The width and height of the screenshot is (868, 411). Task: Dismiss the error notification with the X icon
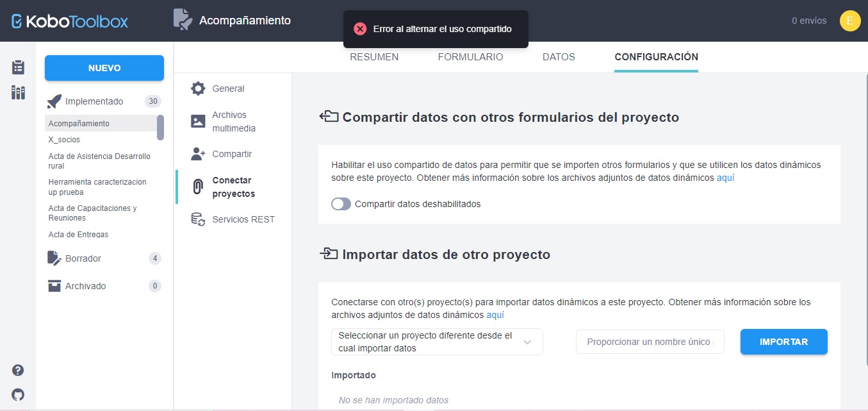point(360,28)
